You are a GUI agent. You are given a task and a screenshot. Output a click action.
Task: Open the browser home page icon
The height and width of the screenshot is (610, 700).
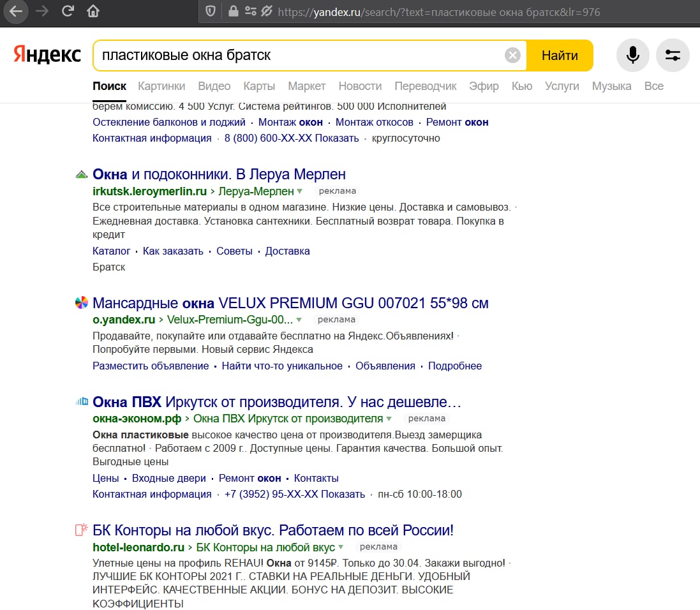pyautogui.click(x=93, y=11)
